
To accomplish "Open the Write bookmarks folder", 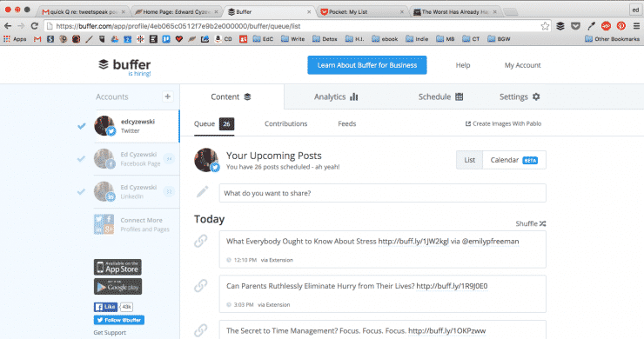I will 292,39.
